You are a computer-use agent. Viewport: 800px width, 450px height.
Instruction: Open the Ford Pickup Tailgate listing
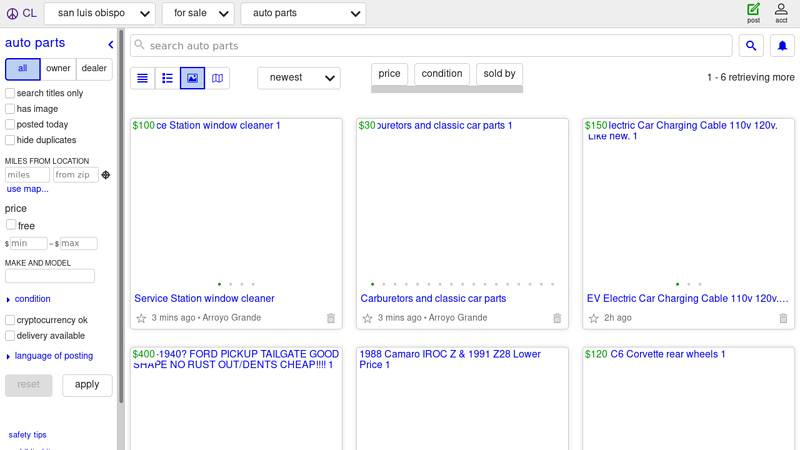click(236, 359)
